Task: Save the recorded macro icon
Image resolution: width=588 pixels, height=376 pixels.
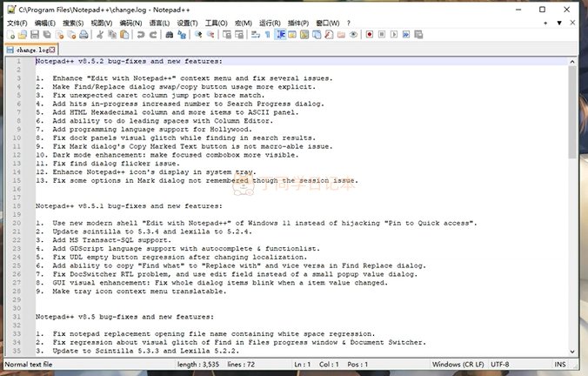Action: point(418,35)
